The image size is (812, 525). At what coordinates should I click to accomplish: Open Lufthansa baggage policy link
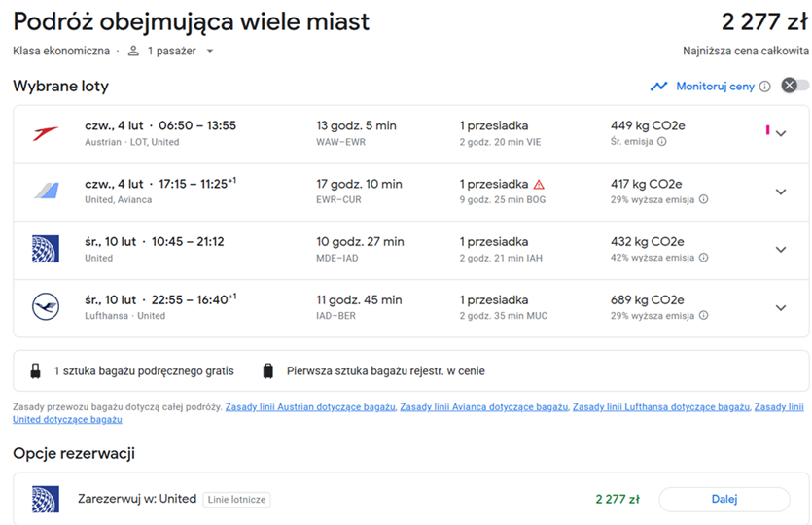[x=661, y=407]
